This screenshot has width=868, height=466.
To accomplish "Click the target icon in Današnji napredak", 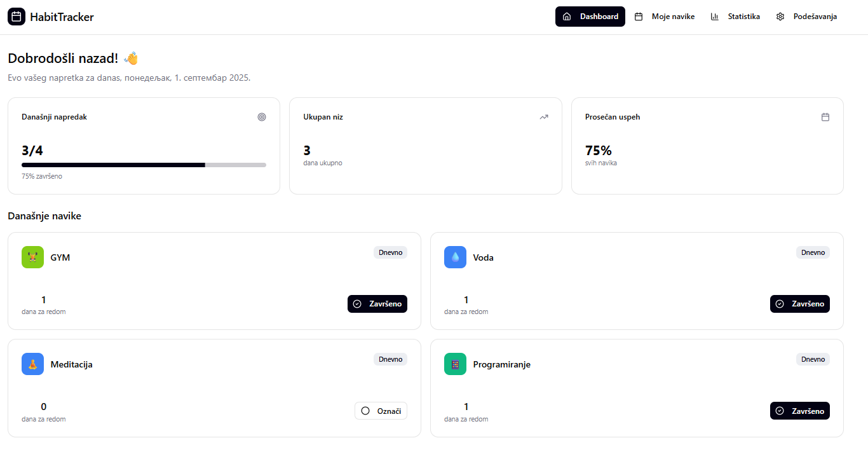I will 262,117.
